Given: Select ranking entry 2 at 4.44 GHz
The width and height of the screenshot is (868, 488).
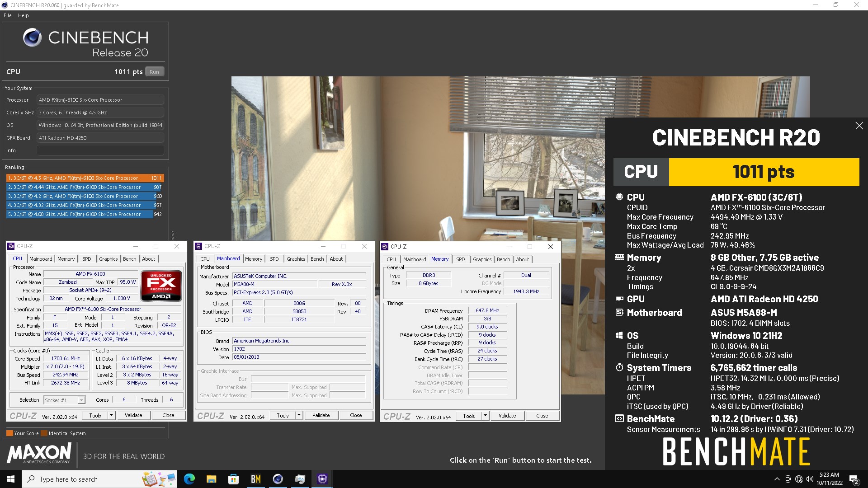Looking at the screenshot, I should pos(85,187).
